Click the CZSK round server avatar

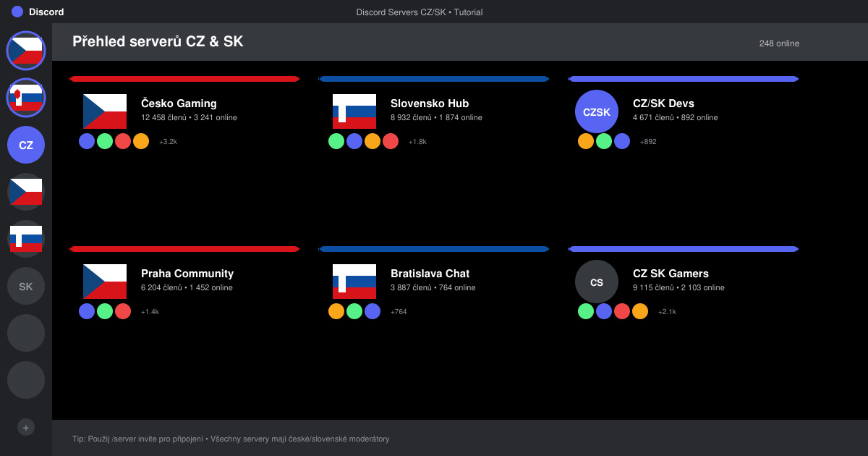coord(597,111)
